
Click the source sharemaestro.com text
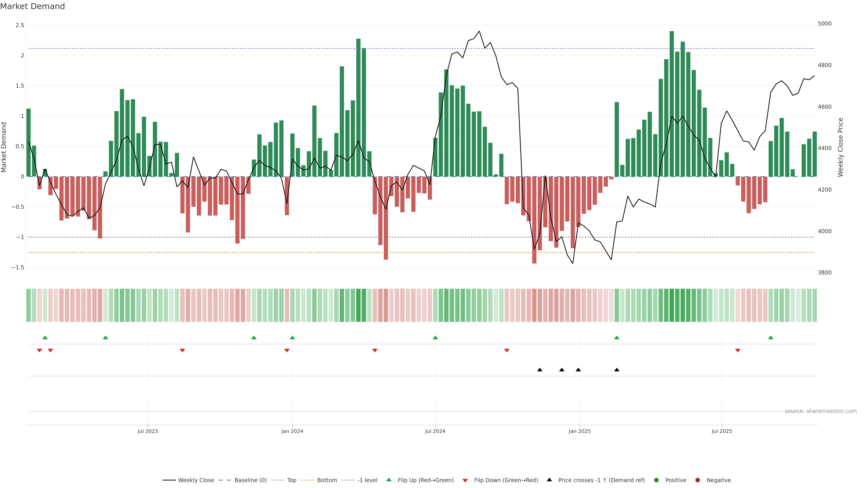point(821,411)
